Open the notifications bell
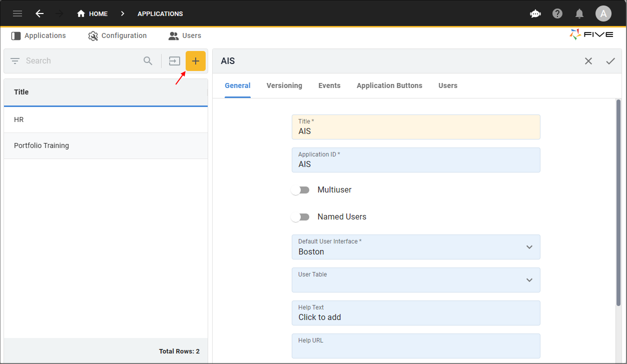This screenshot has width=627, height=364. (x=579, y=13)
